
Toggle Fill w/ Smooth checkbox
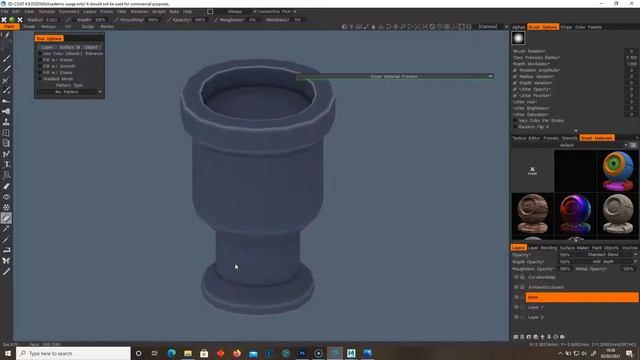click(40, 66)
